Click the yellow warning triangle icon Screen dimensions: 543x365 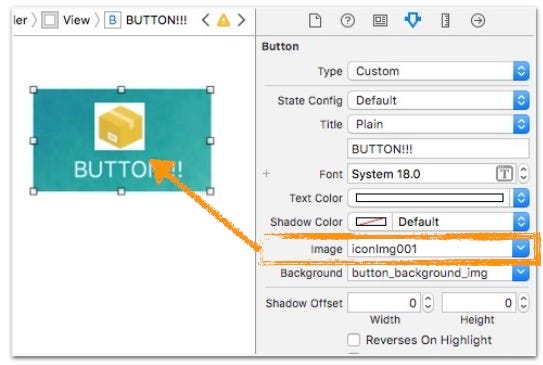[x=223, y=20]
